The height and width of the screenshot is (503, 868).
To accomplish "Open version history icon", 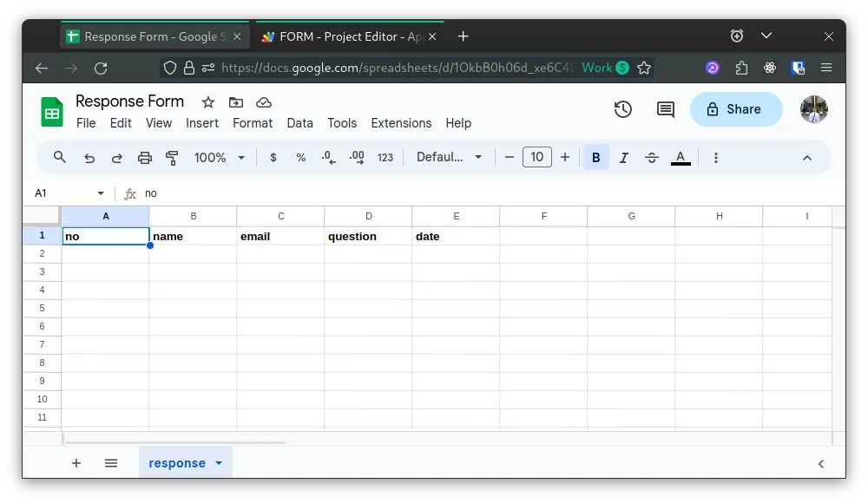I will (622, 109).
